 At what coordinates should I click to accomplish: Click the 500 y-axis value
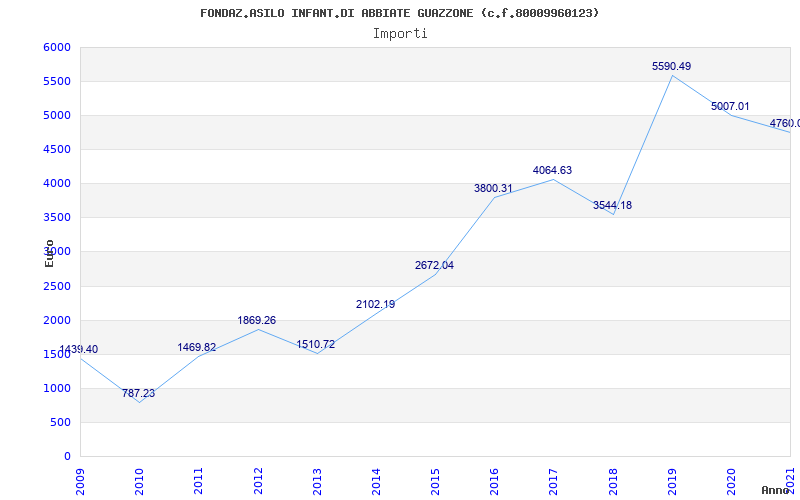coord(60,422)
